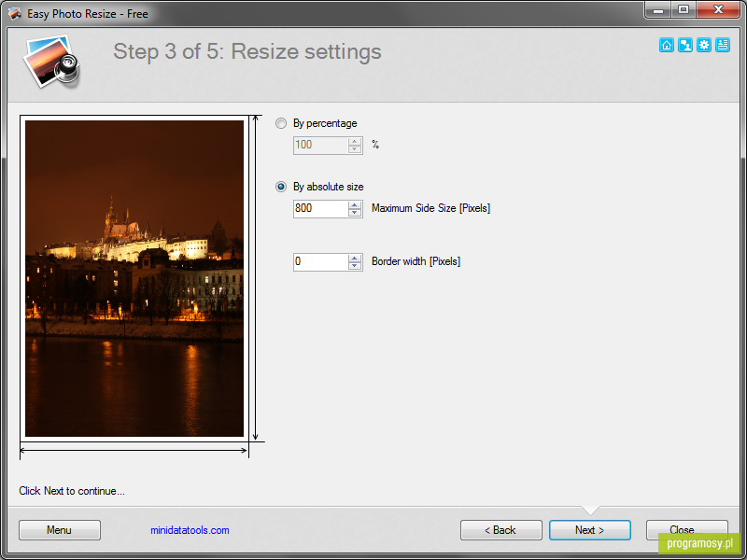This screenshot has height=560, width=747.
Task: Click the Menu button
Action: tap(60, 530)
